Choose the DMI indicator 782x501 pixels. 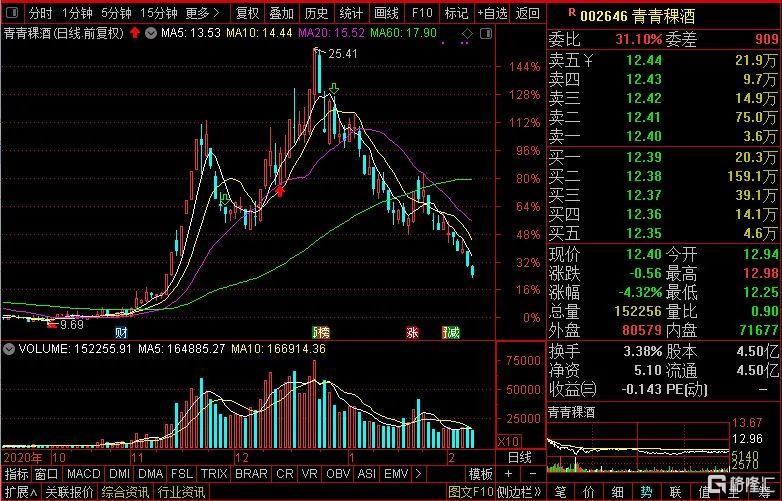(x=119, y=474)
